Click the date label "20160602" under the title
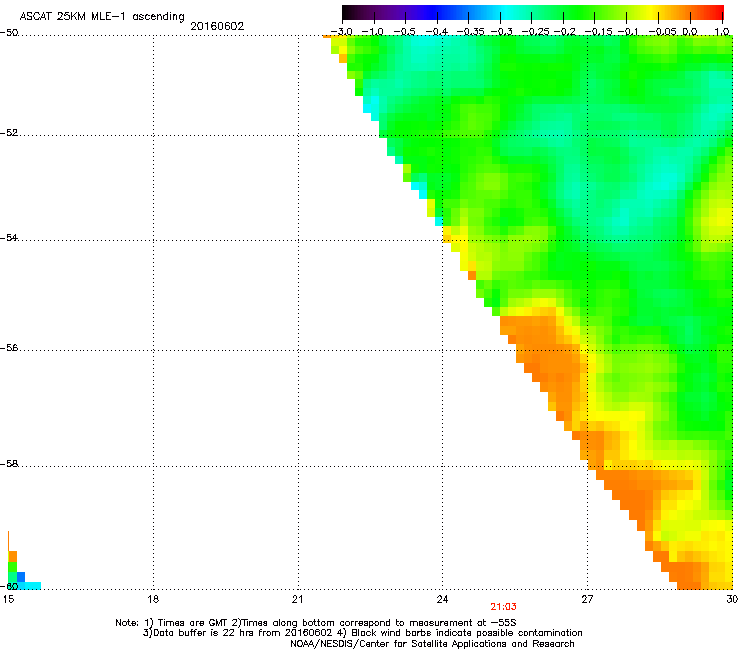The image size is (740, 650). [x=217, y=26]
